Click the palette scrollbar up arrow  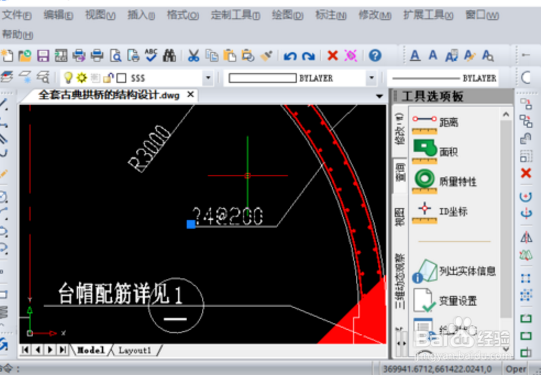coord(506,114)
